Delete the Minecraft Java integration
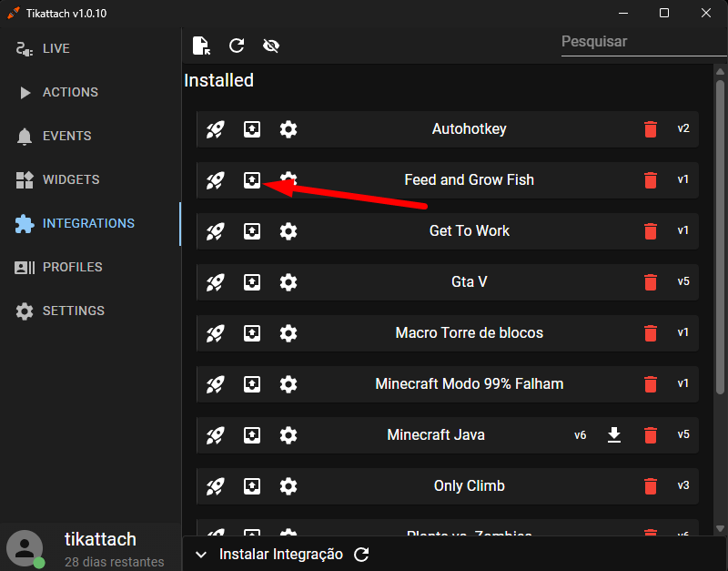This screenshot has height=571, width=728. [651, 436]
